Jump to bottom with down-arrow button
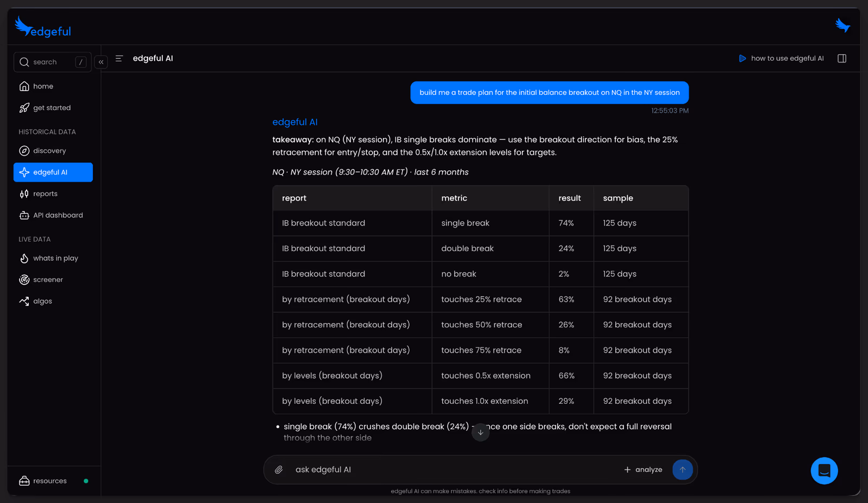The width and height of the screenshot is (868, 503). [x=481, y=433]
